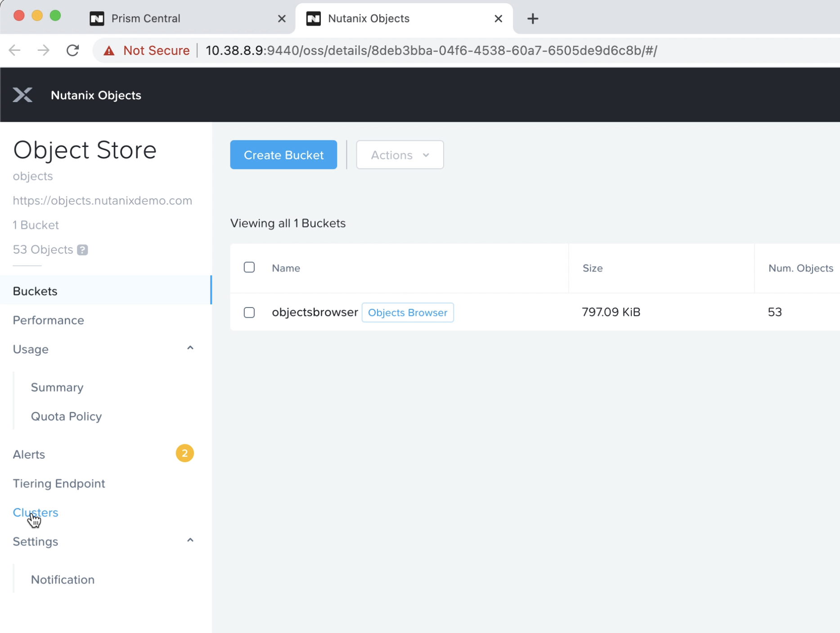Click the Create Bucket button

tap(283, 155)
